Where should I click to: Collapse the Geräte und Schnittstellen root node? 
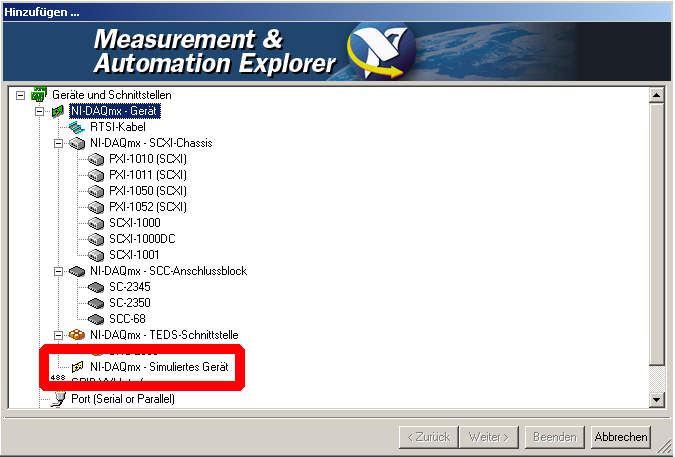tap(20, 95)
